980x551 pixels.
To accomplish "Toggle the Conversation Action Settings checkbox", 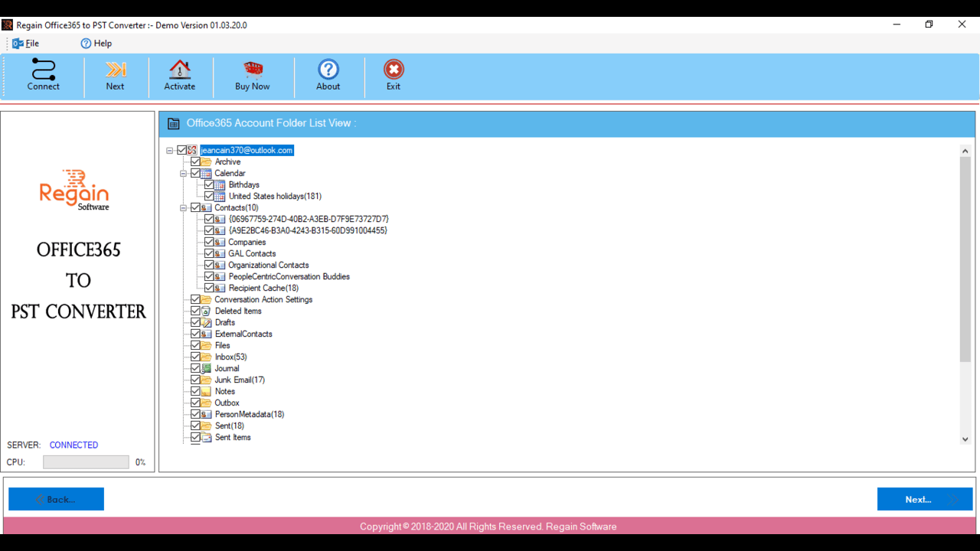I will click(195, 299).
